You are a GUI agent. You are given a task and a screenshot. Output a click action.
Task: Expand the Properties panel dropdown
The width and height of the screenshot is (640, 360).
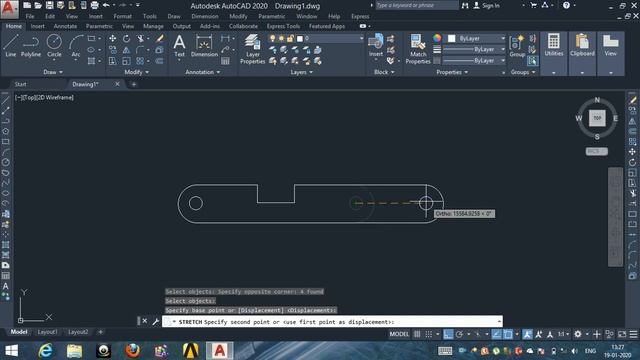pyautogui.click(x=452, y=72)
